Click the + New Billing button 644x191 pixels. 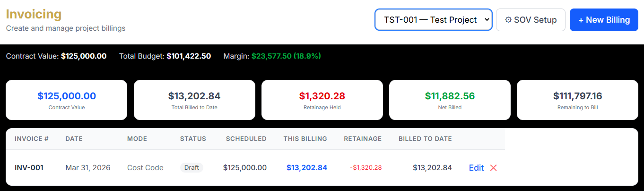tap(604, 20)
